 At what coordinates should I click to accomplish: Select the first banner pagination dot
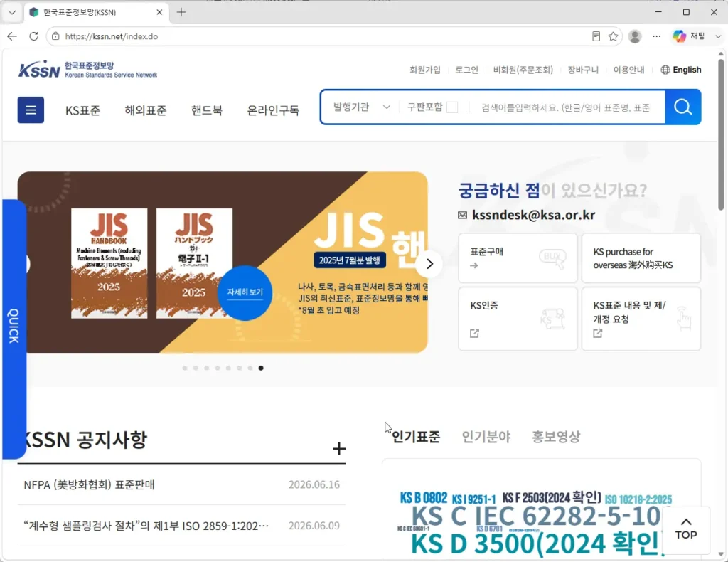coord(185,368)
